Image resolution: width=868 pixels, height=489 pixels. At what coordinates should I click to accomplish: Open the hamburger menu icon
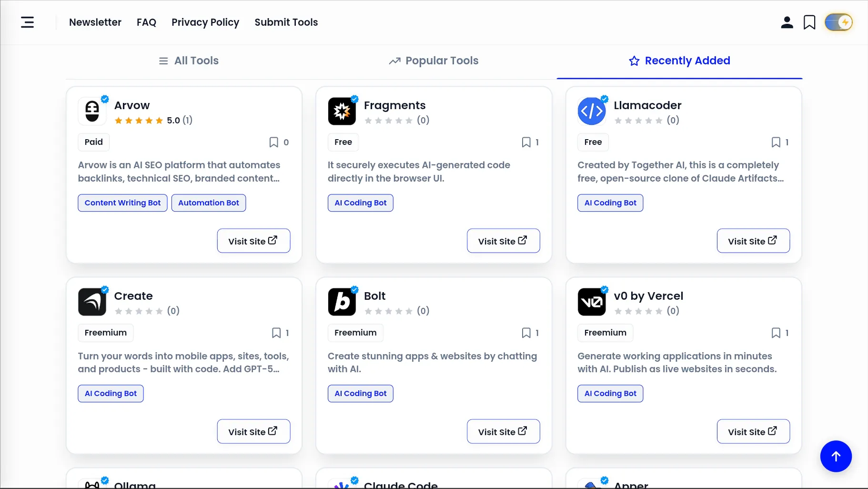pos(27,22)
